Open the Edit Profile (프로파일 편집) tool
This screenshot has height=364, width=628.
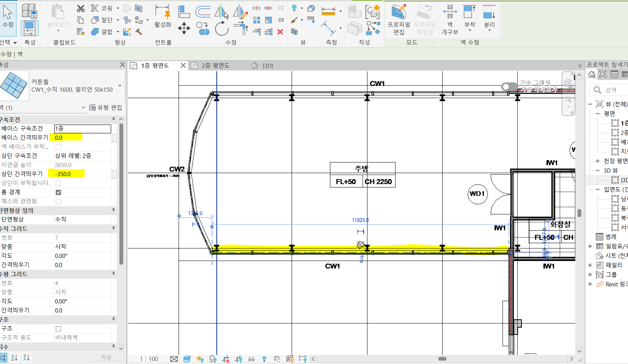coord(399,19)
